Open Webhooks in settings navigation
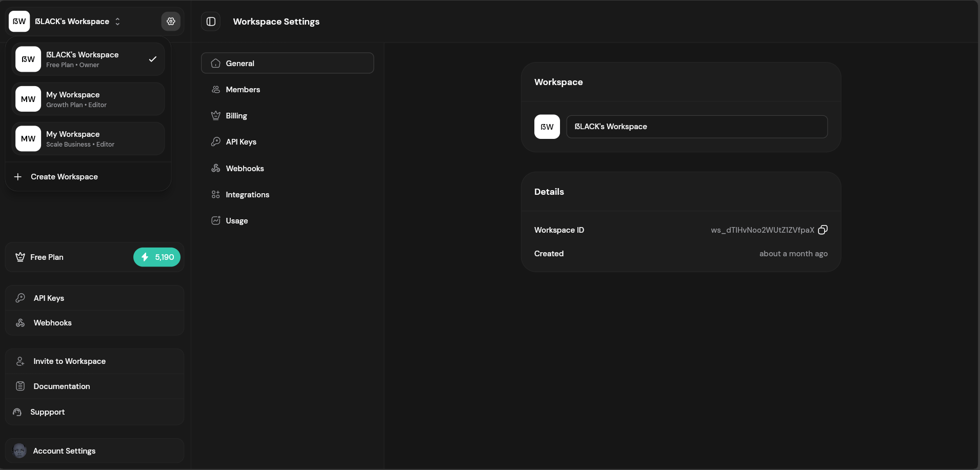The image size is (980, 470). click(x=288, y=169)
